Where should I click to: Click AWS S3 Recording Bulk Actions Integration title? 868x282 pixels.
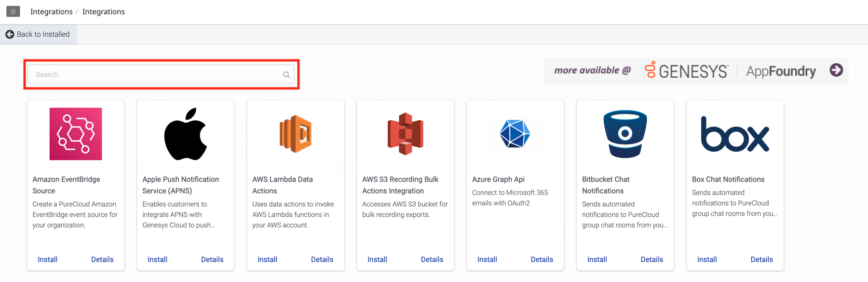pyautogui.click(x=400, y=185)
